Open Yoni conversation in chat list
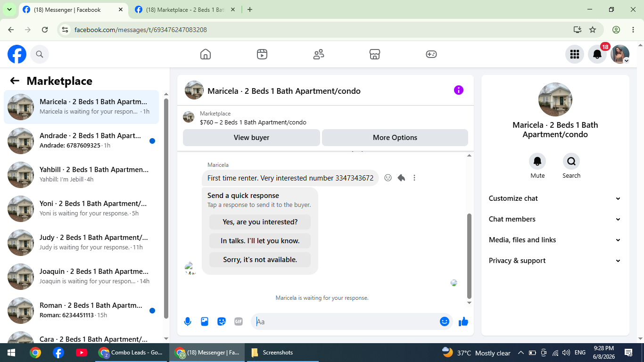This screenshot has height=362, width=644. [82, 209]
